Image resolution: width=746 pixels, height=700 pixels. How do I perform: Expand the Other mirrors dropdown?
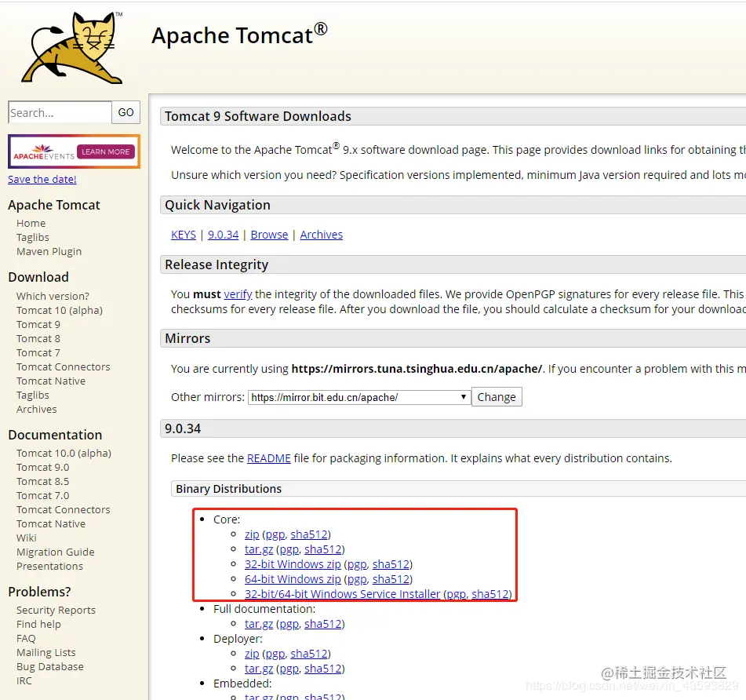click(359, 397)
